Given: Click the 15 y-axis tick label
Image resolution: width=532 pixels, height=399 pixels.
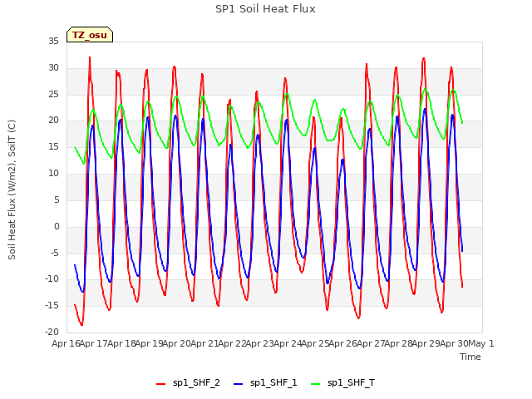Looking at the screenshot, I should 53,147.
